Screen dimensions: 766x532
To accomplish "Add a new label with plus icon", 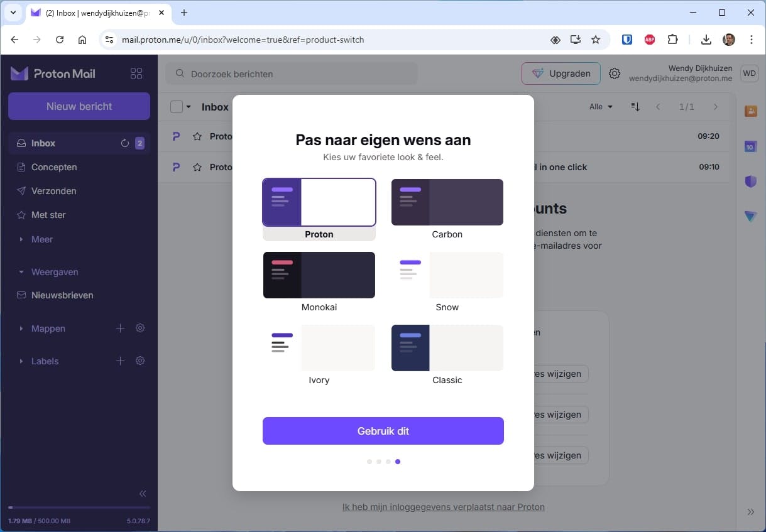I will pos(121,361).
